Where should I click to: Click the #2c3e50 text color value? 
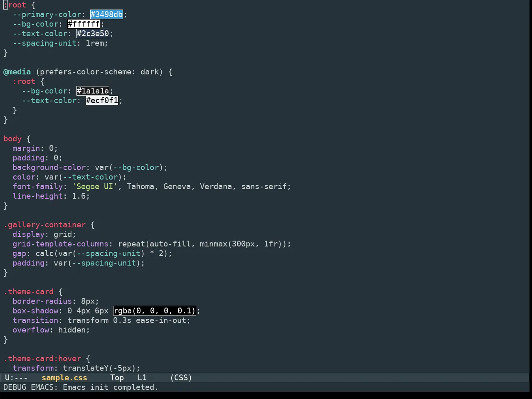click(x=93, y=34)
